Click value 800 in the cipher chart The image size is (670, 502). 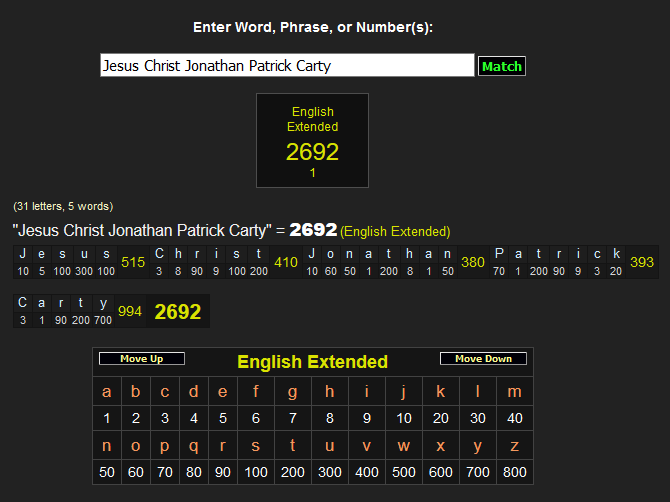click(515, 471)
